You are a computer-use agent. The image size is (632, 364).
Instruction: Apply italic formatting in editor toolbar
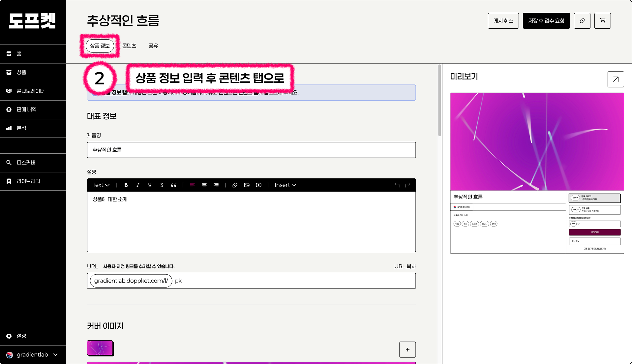point(138,185)
